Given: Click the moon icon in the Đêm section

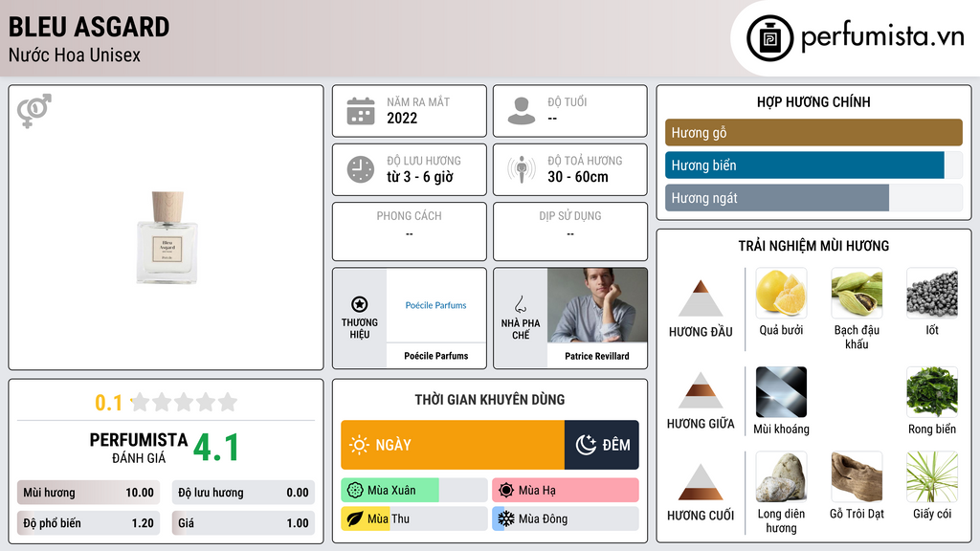Looking at the screenshot, I should tap(586, 445).
